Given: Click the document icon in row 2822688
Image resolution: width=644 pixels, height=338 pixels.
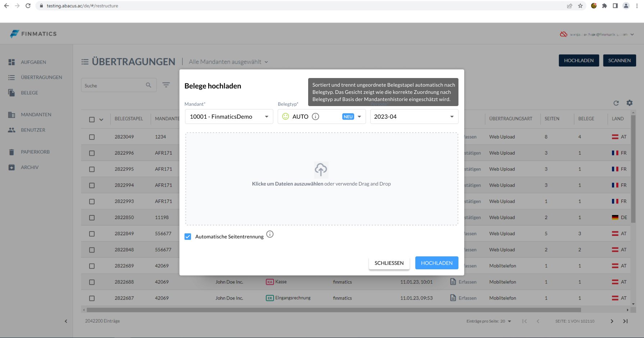Looking at the screenshot, I should click(x=453, y=282).
